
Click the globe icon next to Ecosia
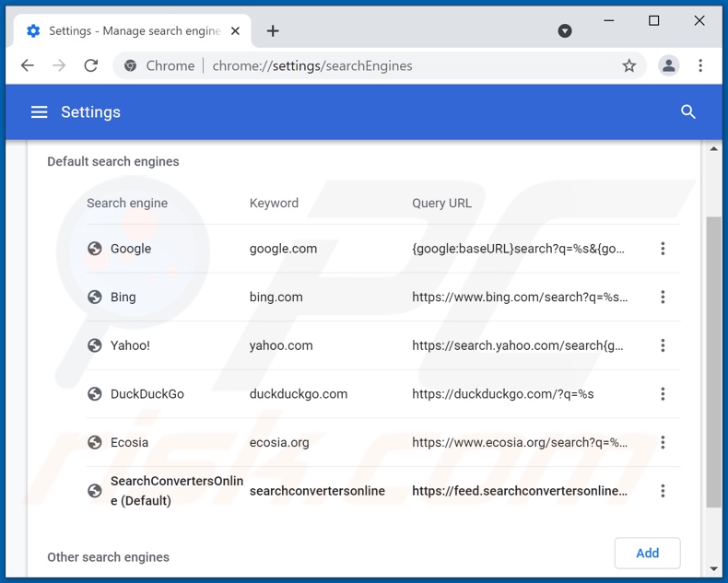coord(95,442)
